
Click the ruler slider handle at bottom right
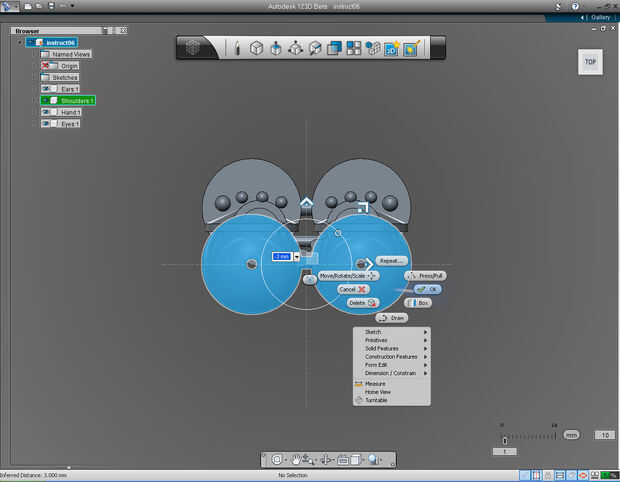505,440
